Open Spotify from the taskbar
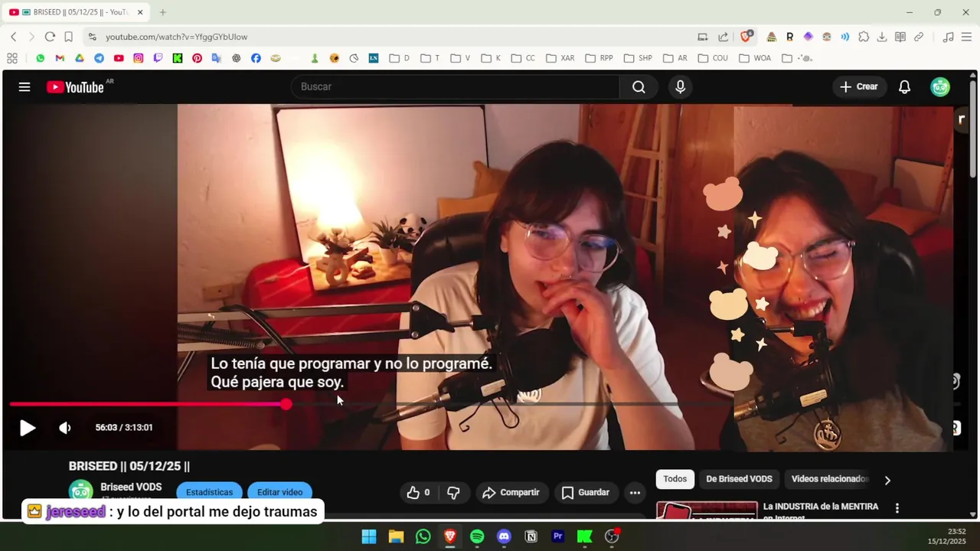This screenshot has height=551, width=980. pos(477,536)
